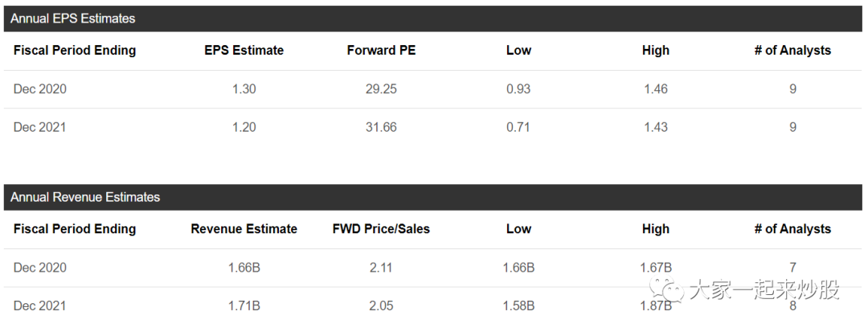
Task: Click the 0.71 low EPS value
Action: [518, 127]
